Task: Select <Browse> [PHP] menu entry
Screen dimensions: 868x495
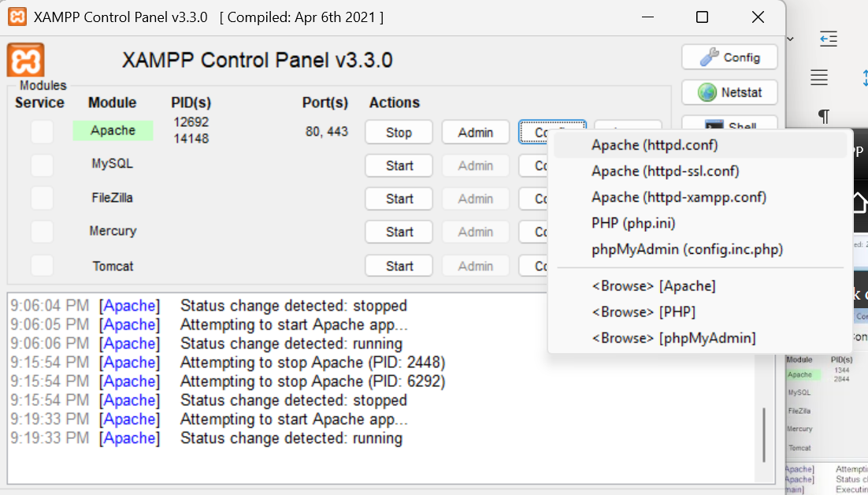Action: [x=699, y=311]
